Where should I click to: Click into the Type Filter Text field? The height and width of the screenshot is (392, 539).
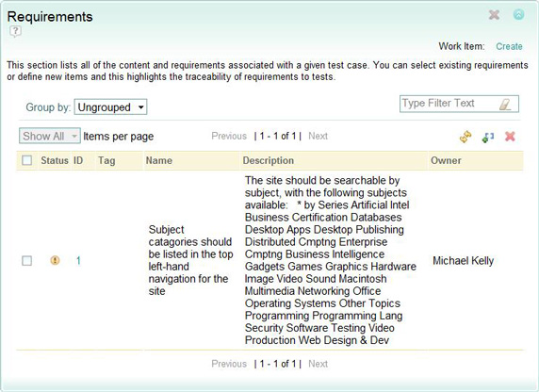click(449, 104)
